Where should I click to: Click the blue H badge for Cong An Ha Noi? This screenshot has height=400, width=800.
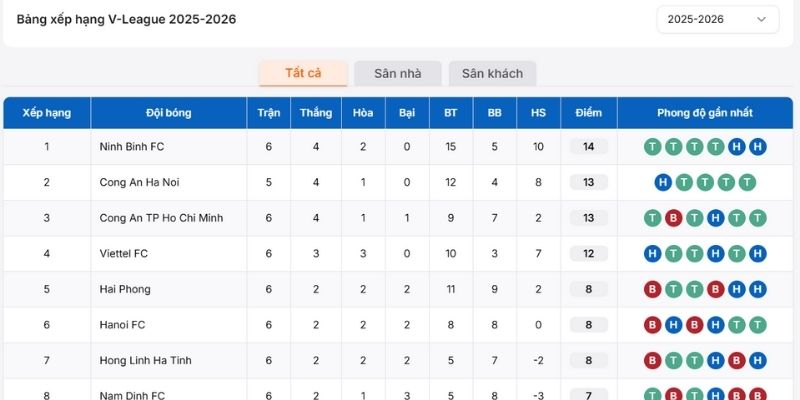pyautogui.click(x=663, y=182)
